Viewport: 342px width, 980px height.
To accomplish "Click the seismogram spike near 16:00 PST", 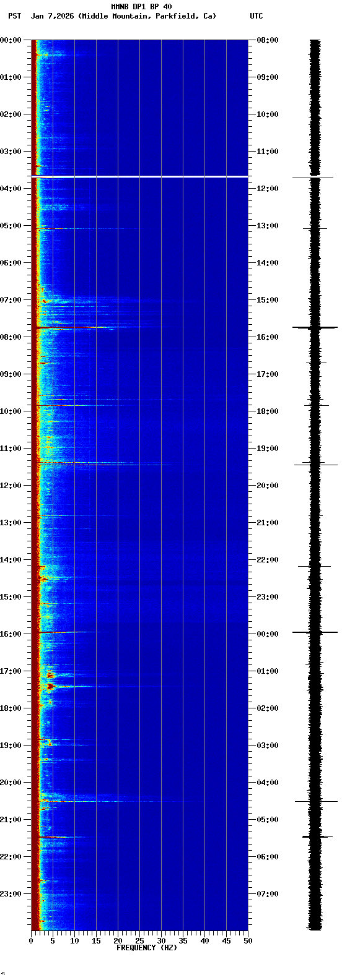I will click(x=315, y=632).
